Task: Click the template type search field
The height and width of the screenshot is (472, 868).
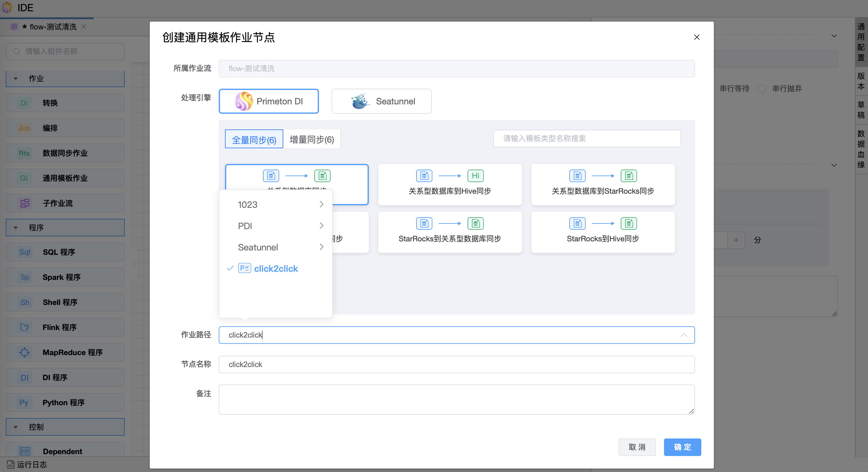Action: click(587, 139)
